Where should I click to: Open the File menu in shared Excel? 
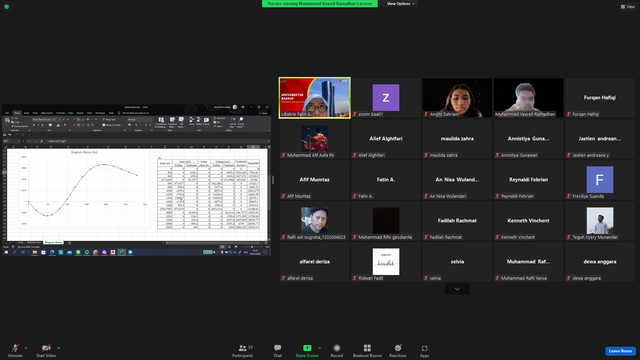[x=7, y=113]
